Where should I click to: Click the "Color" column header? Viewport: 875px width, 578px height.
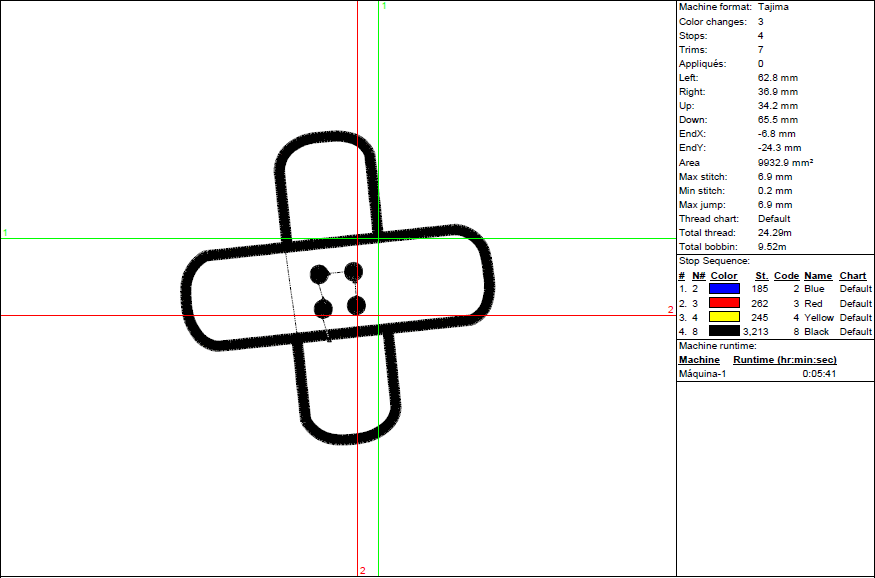click(x=724, y=276)
